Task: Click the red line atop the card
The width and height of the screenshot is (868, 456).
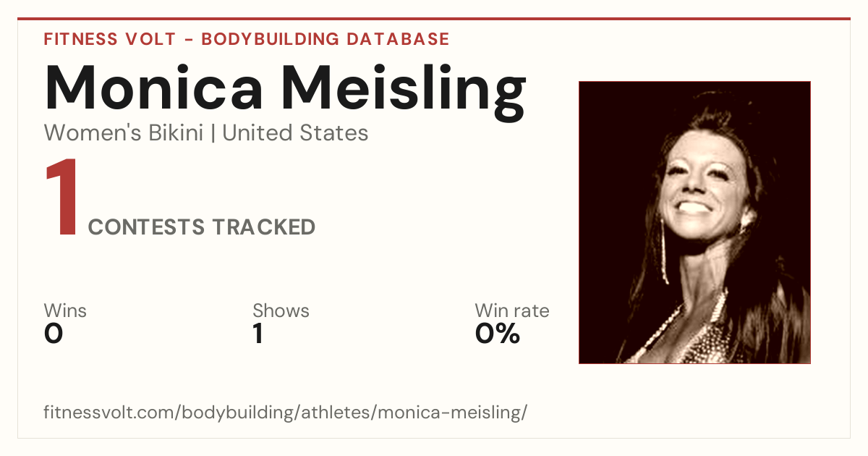Action: click(434, 19)
